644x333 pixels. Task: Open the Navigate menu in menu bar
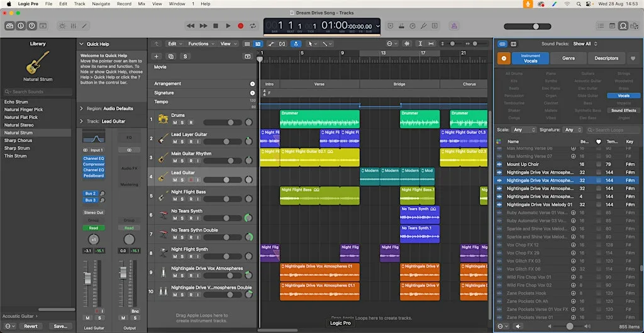coord(101,4)
